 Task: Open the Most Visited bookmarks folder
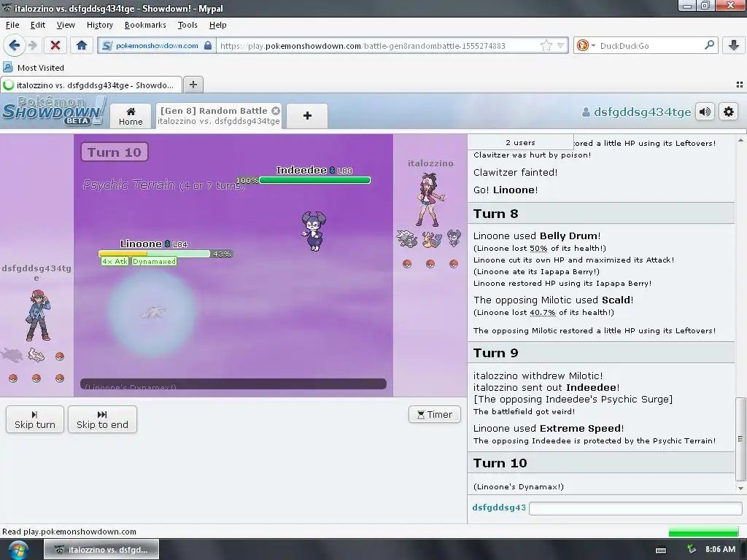(x=34, y=68)
